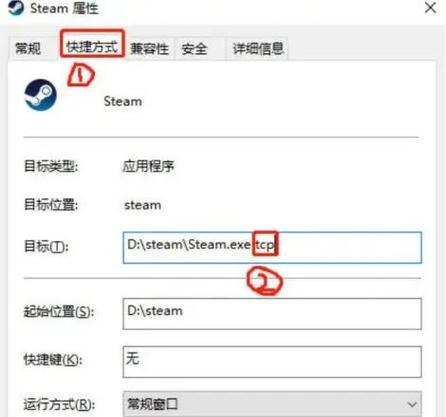
Task: Click the 起始位置(S) label
Action: coord(59,312)
